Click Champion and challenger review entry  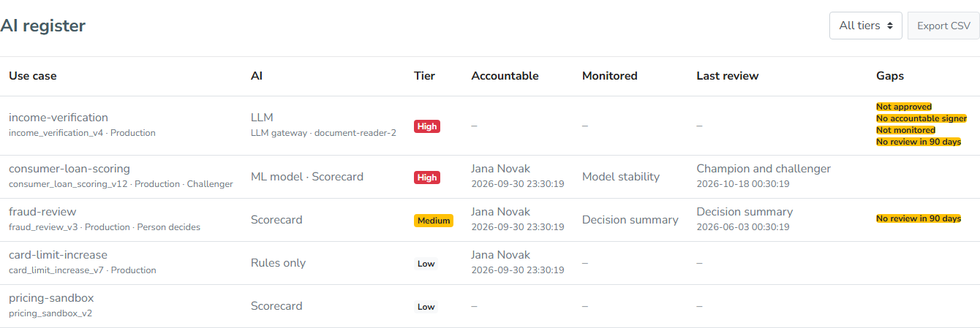(764, 169)
